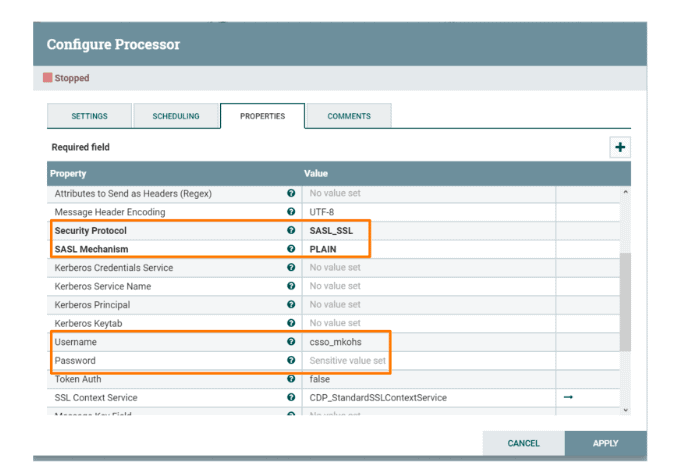Click help icon for Message Header Encoding
The height and width of the screenshot is (470, 682).
click(291, 212)
